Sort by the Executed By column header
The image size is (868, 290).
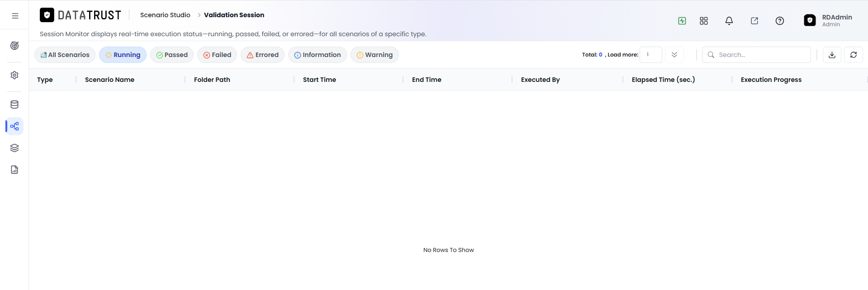point(540,80)
